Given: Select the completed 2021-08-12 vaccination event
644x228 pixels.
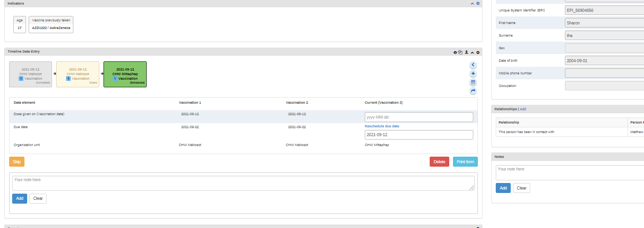Looking at the screenshot, I should point(31,74).
